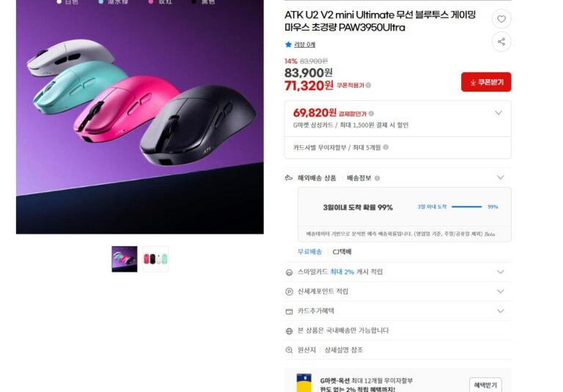Click the share icon button
This screenshot has height=392, width=563.
501,42
